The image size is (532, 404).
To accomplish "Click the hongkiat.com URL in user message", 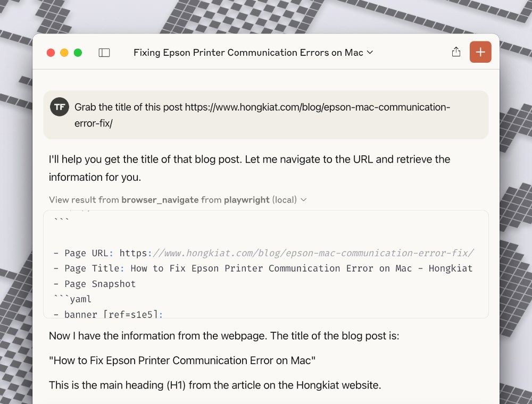I will click(262, 115).
